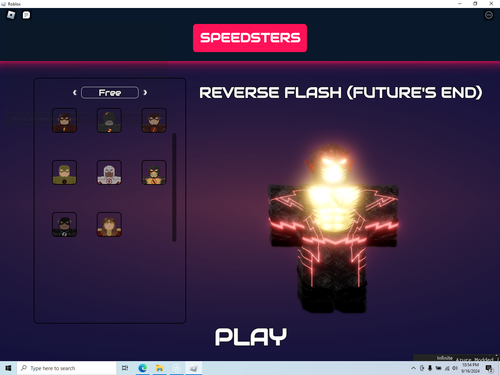Select the yellow and black Reverse Flash portrait
The width and height of the screenshot is (500, 375).
point(154,172)
